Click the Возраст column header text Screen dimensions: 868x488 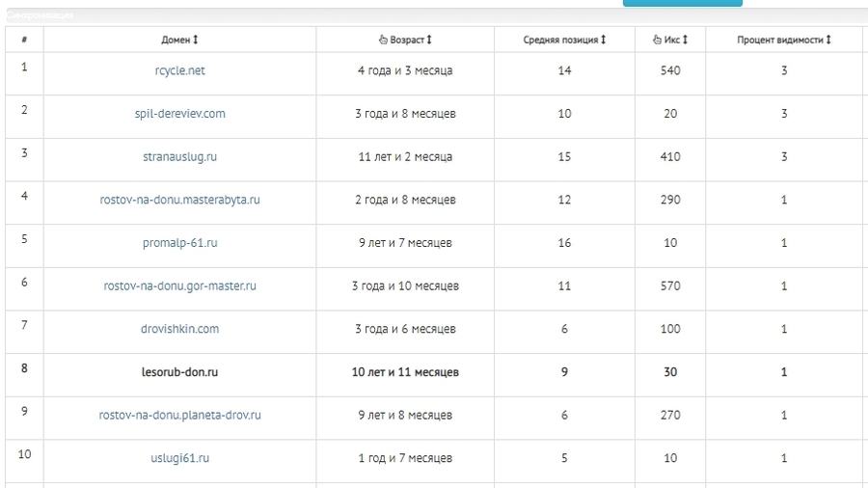(407, 40)
